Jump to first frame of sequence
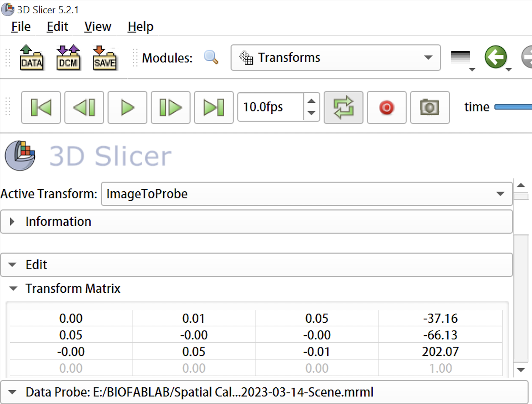The image size is (532, 404). (41, 107)
